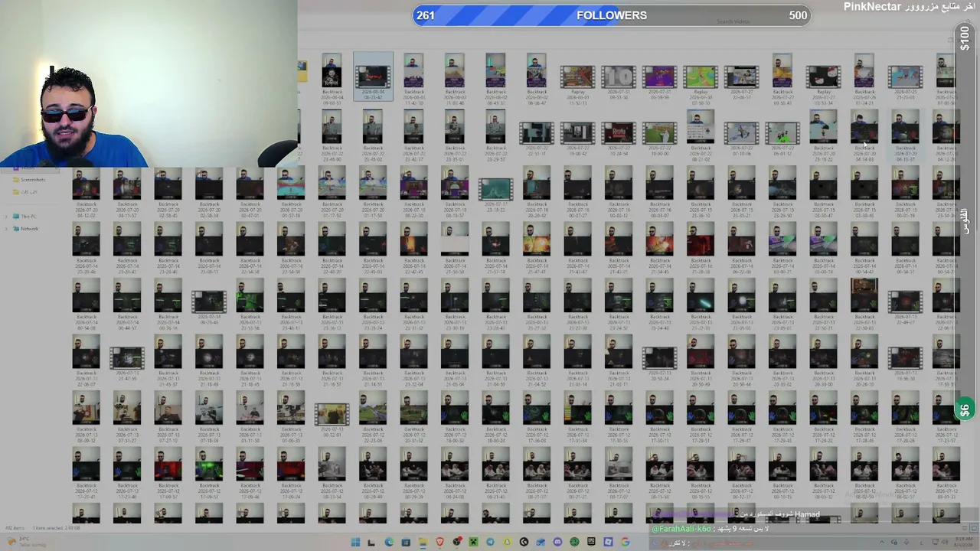Open Brave browser from the taskbar

pos(439,543)
